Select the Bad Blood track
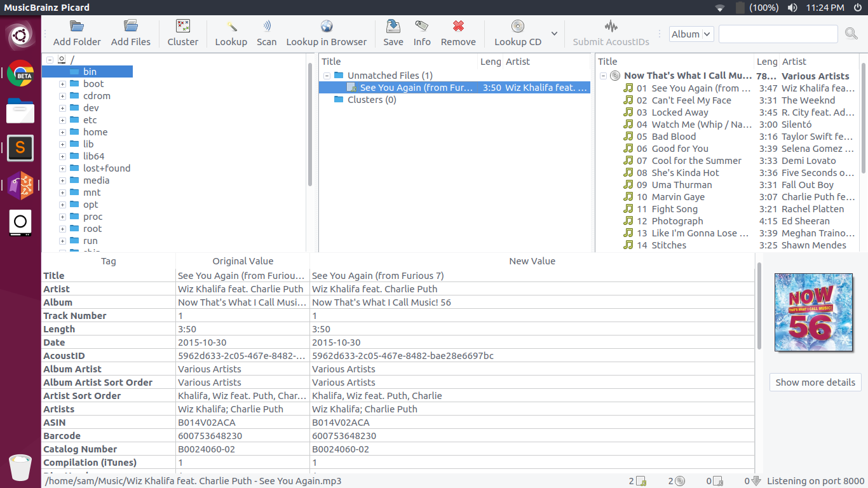868x488 pixels. click(x=674, y=137)
